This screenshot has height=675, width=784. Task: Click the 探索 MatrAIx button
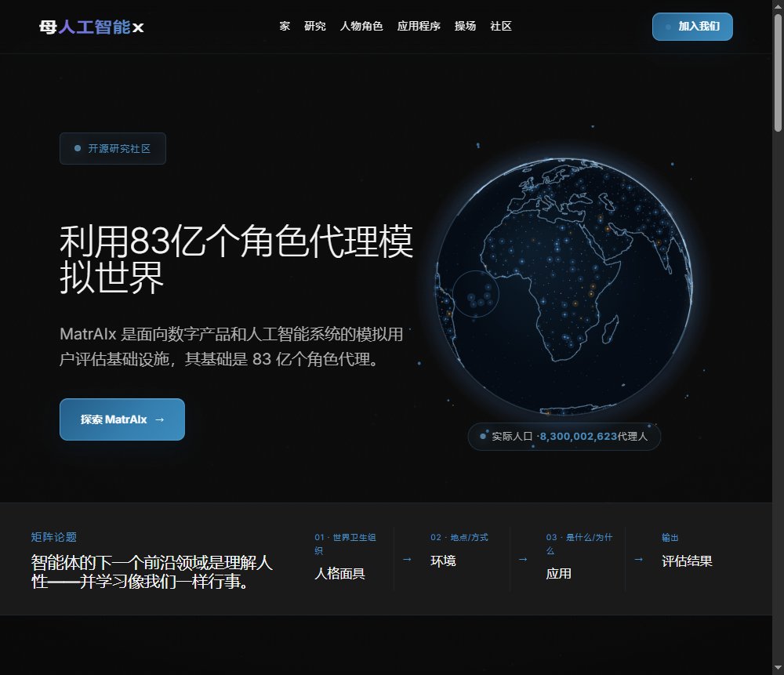click(x=122, y=419)
